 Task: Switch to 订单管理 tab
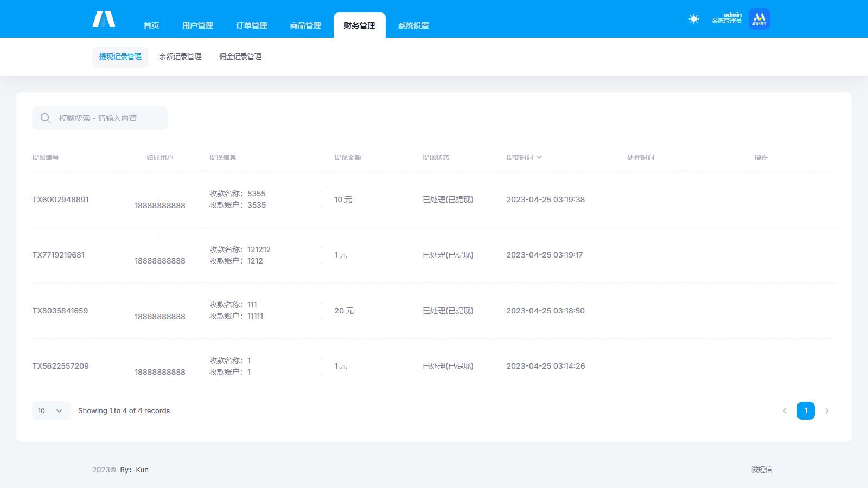(251, 25)
